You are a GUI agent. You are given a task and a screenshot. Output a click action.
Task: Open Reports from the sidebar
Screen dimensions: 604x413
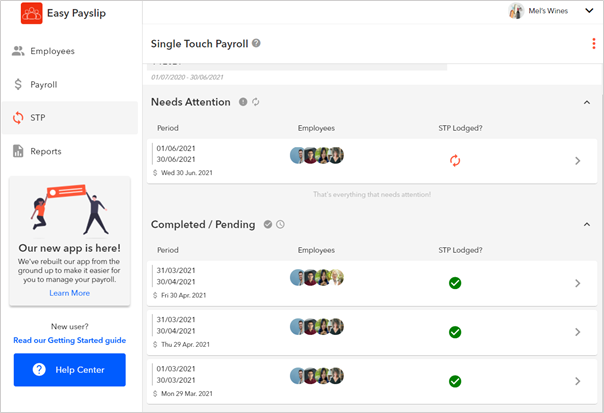pos(70,151)
